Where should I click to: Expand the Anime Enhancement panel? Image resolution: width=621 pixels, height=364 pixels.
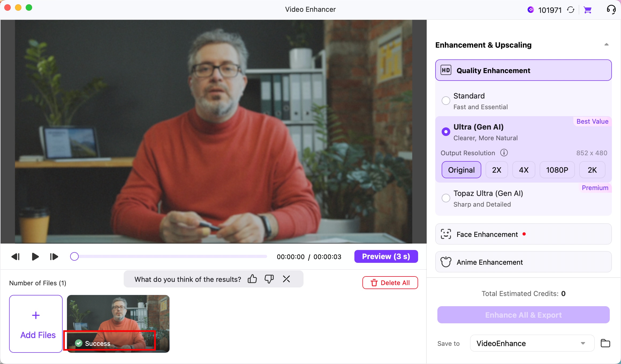click(524, 262)
